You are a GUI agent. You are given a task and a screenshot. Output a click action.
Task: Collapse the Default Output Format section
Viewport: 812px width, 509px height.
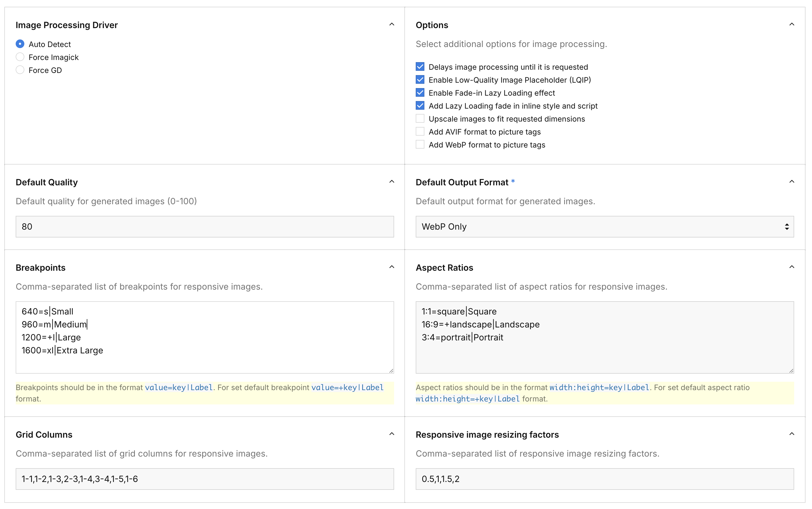click(791, 182)
